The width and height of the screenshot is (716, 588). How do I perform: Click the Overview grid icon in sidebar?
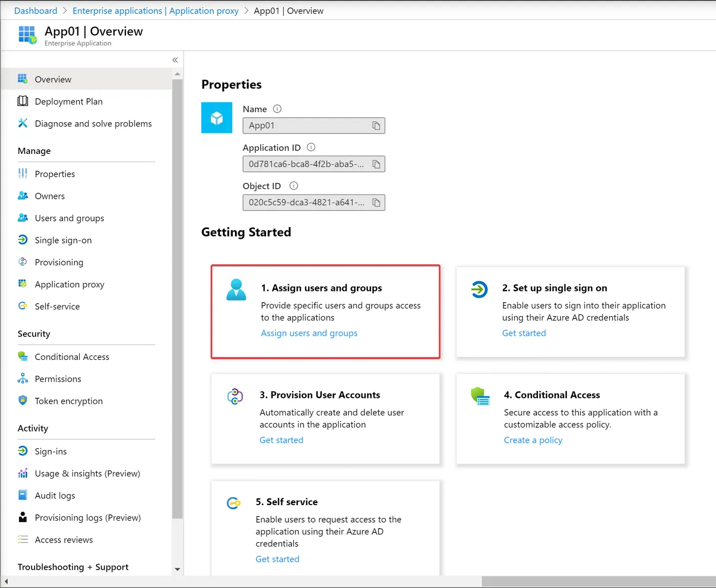pos(23,79)
